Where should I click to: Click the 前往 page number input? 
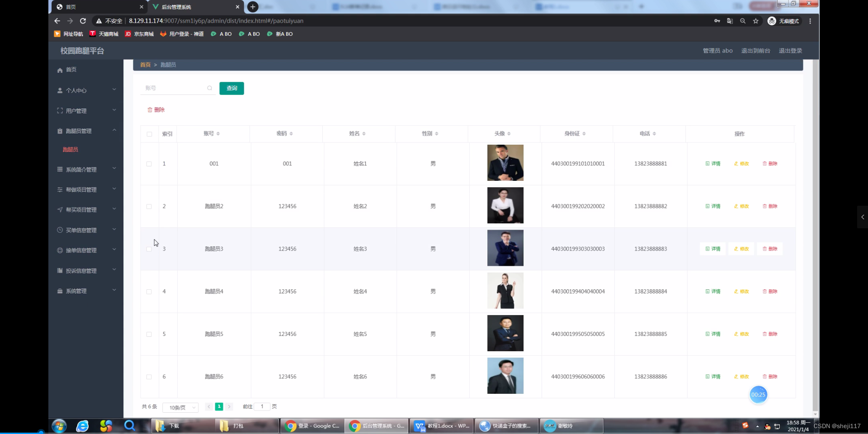pyautogui.click(x=262, y=406)
